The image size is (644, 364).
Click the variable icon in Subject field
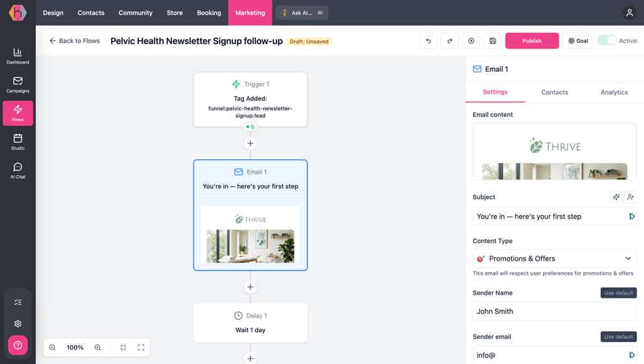pos(631,217)
